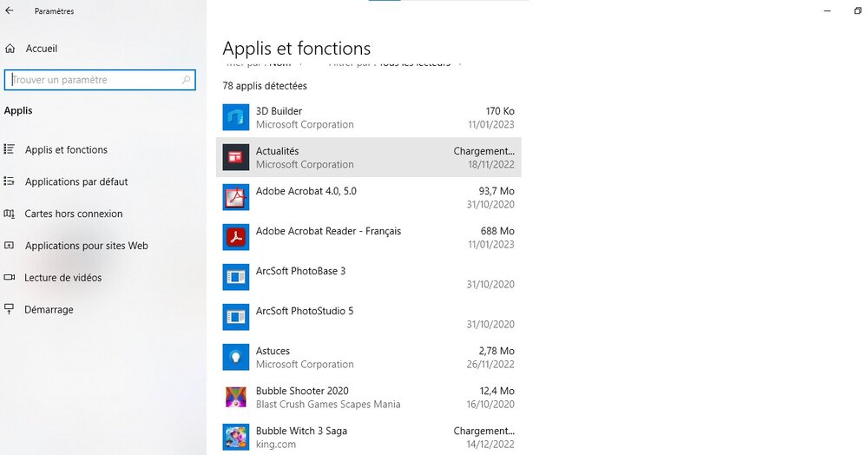The width and height of the screenshot is (868, 455).
Task: Click the Astuces lightbulb icon
Action: coord(236,357)
